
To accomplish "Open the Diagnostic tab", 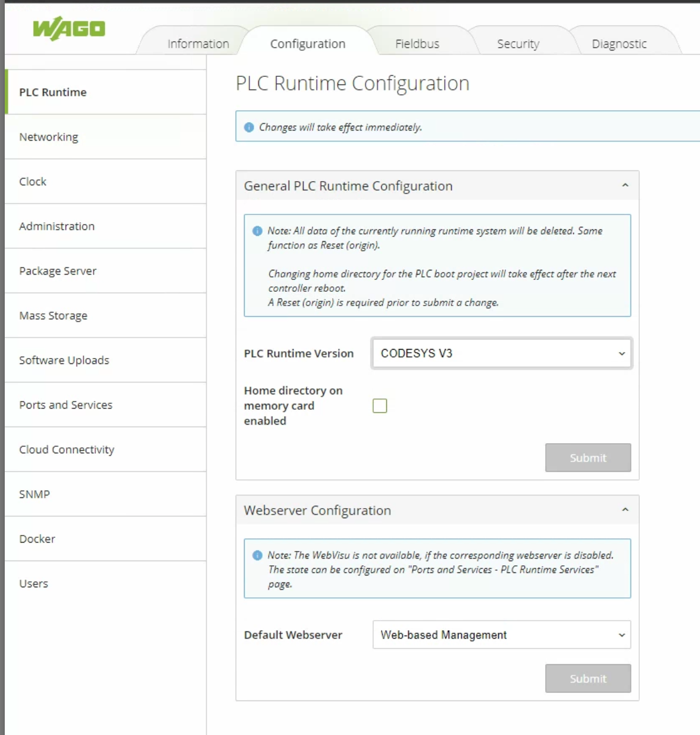I will pyautogui.click(x=618, y=44).
